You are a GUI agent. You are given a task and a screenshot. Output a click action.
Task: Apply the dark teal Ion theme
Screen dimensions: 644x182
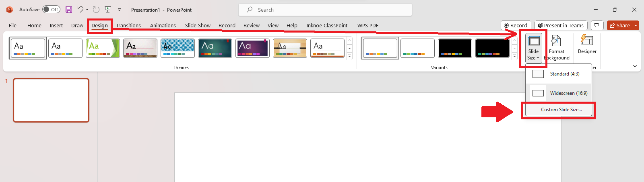coord(215,48)
